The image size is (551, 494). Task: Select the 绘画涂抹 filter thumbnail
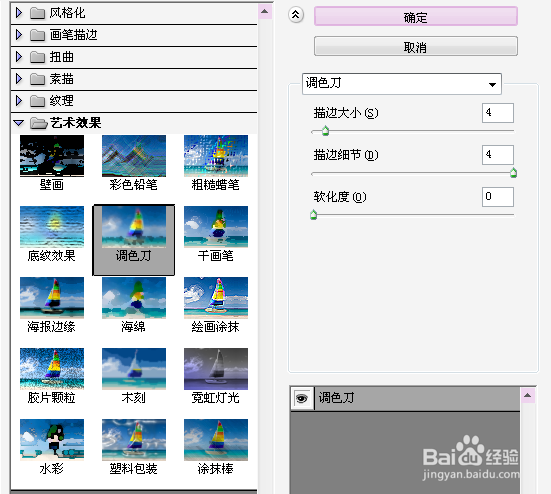pos(216,298)
